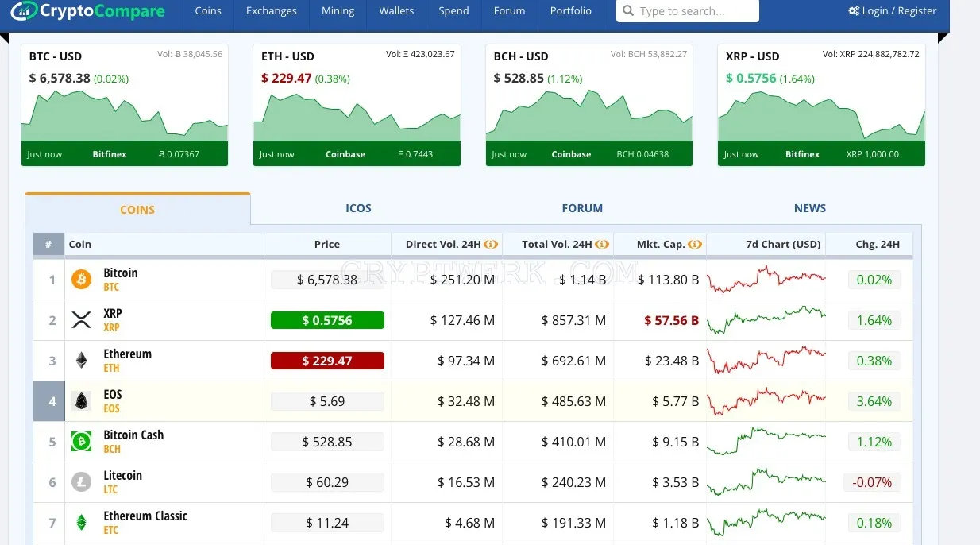Open XRP 7d chart sparkline
Image resolution: width=980 pixels, height=545 pixels.
pyautogui.click(x=766, y=319)
